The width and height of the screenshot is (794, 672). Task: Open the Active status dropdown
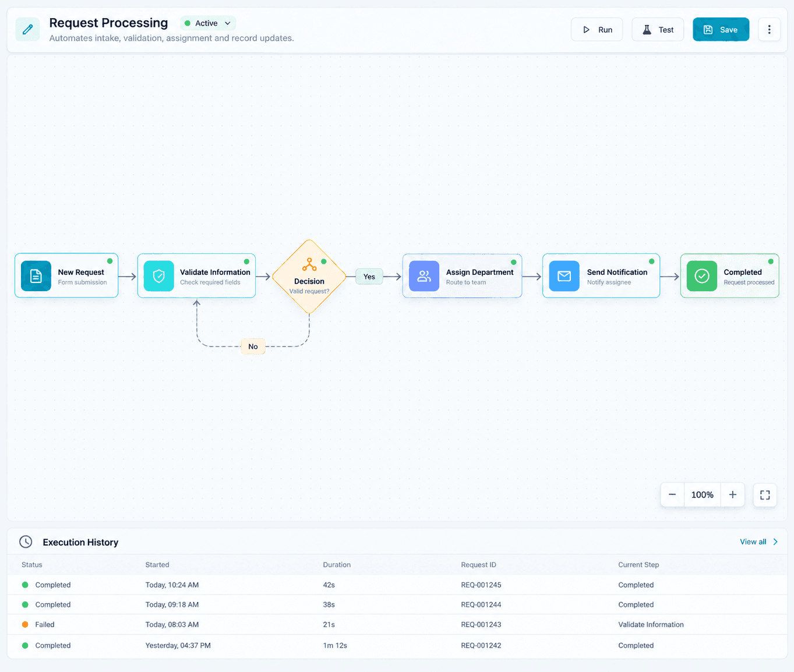pos(208,23)
